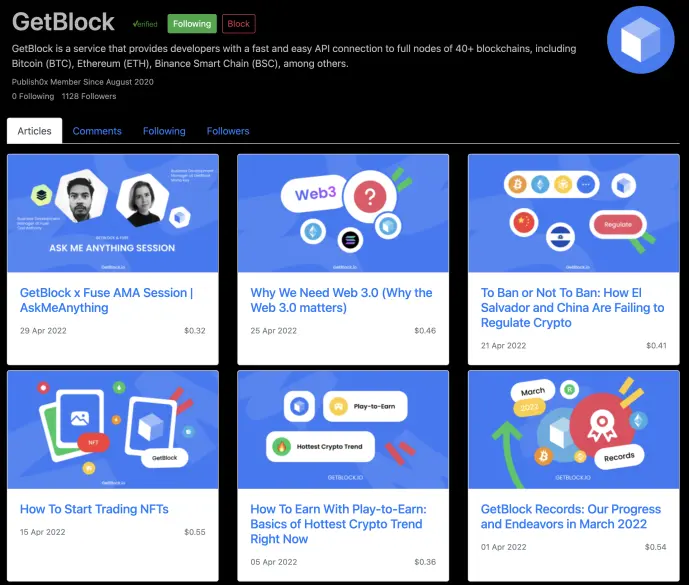Click the $0.46 earnings value
Image resolution: width=689 pixels, height=585 pixels.
(x=425, y=331)
